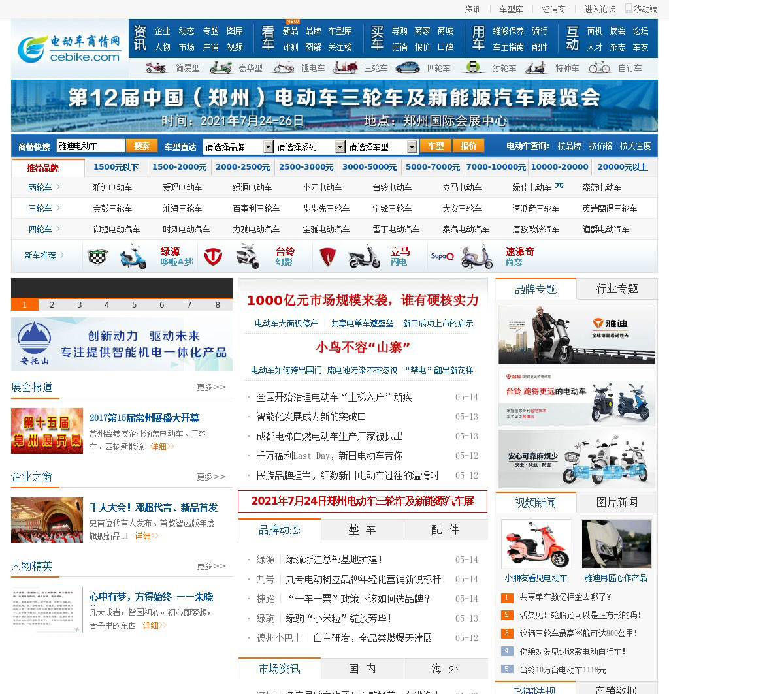The height and width of the screenshot is (694, 784).
Task: Expand the 两轮车 category row
Action: 44,187
